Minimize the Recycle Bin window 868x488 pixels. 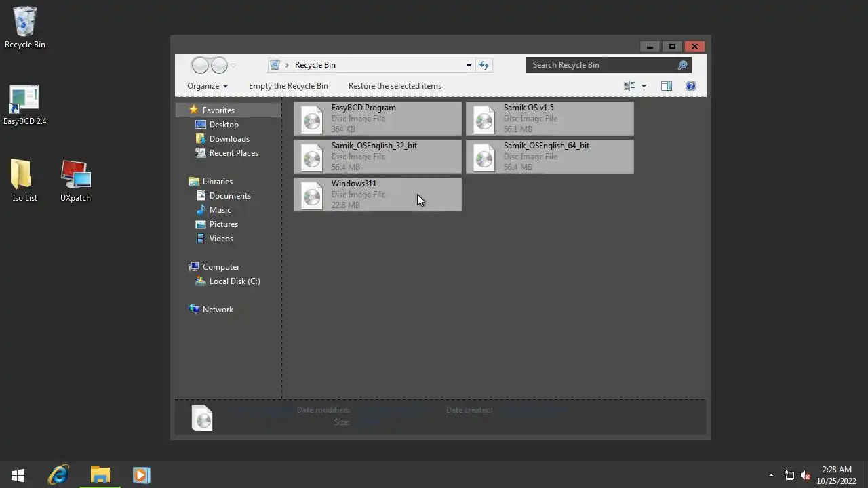[x=650, y=47]
